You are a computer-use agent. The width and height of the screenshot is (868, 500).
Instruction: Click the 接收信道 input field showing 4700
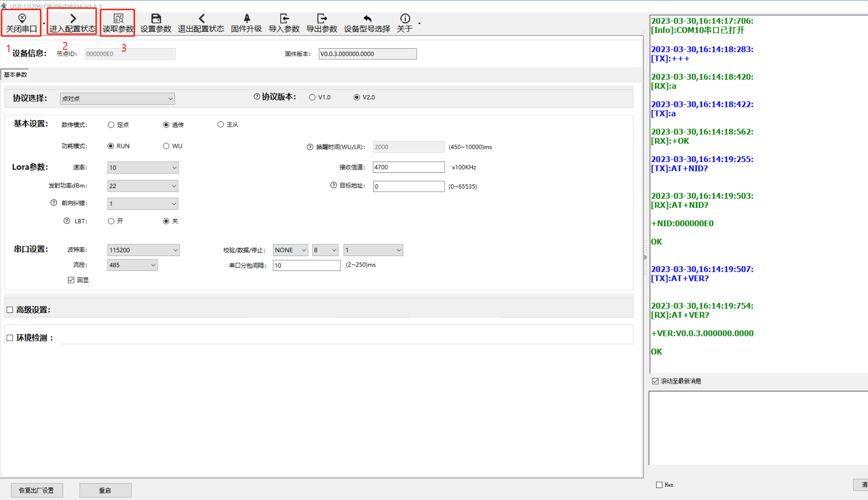(x=408, y=167)
